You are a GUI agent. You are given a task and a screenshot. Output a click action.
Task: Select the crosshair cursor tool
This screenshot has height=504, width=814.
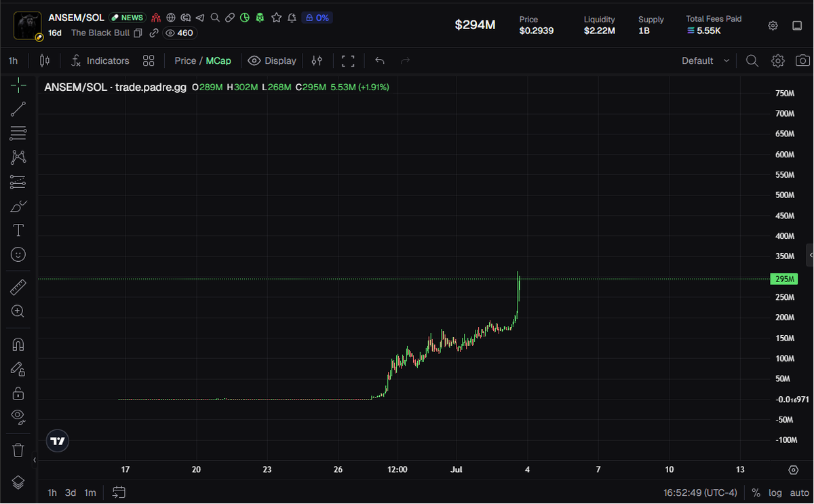18,84
